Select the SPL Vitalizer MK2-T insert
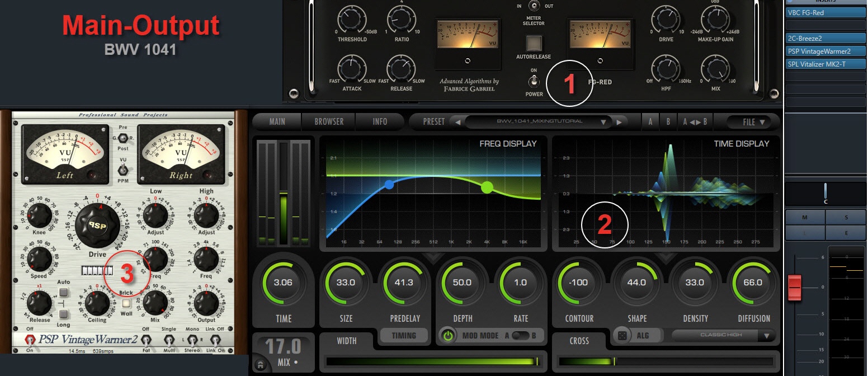 [825, 64]
